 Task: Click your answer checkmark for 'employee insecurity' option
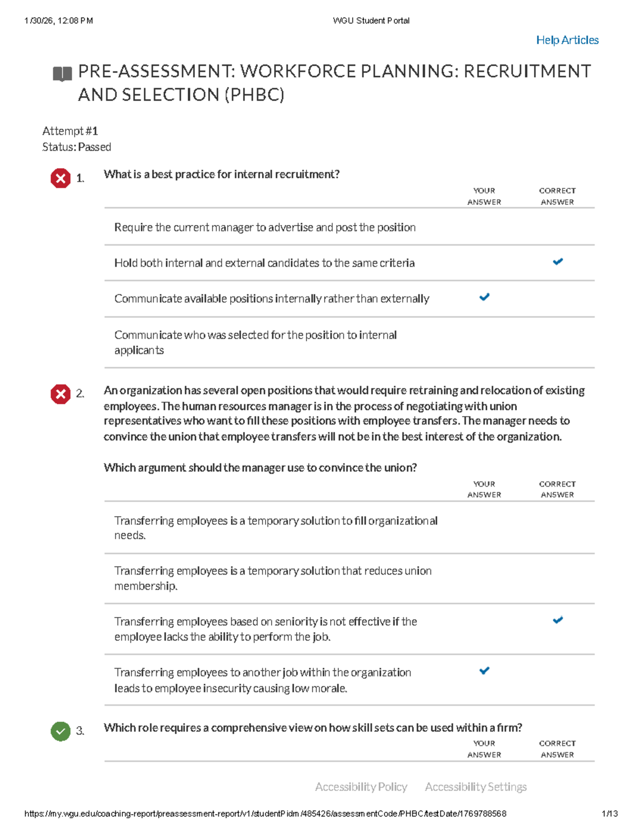pyautogui.click(x=484, y=671)
